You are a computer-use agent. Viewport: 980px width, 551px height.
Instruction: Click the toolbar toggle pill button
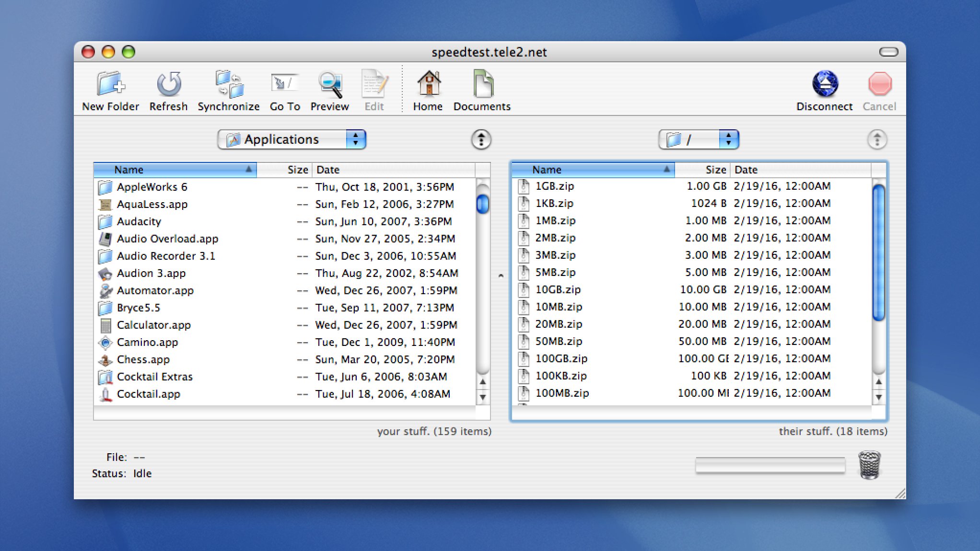(888, 52)
